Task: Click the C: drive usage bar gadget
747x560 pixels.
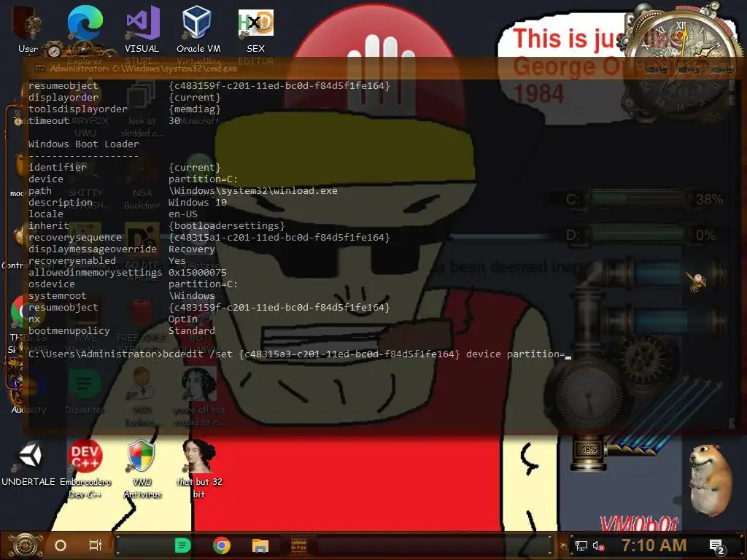Action: 638,199
